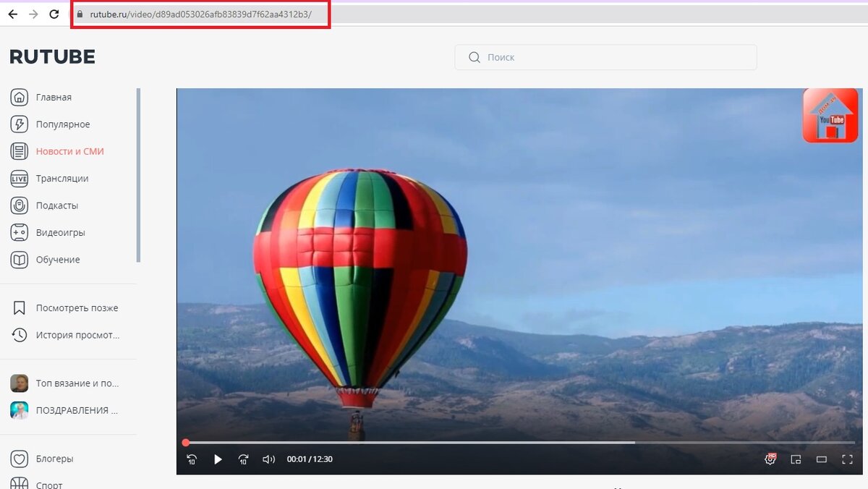Mute the video with speaker icon
The height and width of the screenshot is (489, 868).
point(269,459)
